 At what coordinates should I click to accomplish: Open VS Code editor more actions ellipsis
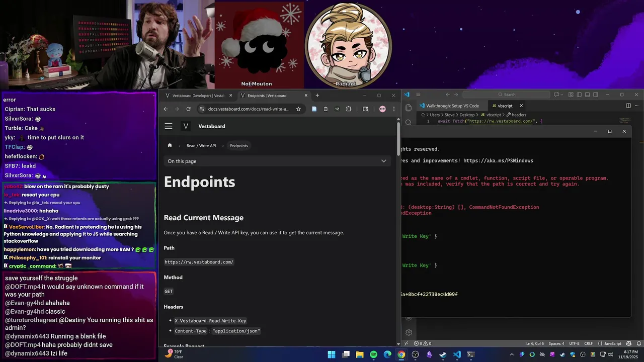click(x=636, y=106)
